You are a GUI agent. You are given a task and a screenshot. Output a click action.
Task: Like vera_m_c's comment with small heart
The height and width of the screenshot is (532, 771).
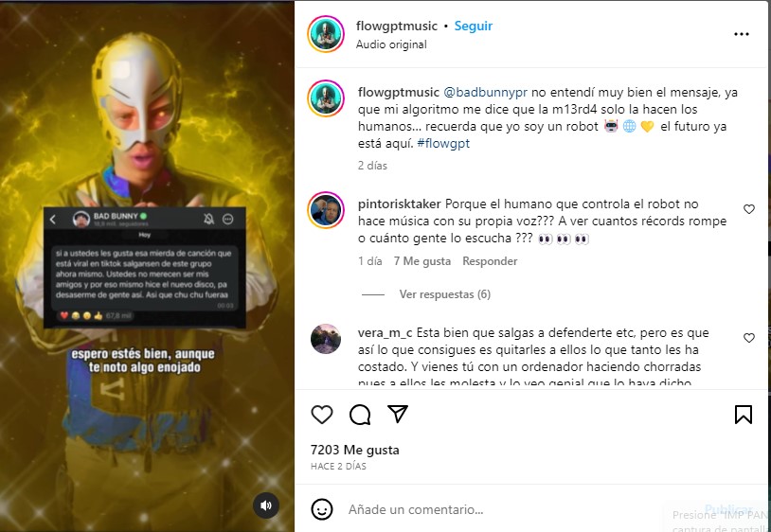click(749, 338)
